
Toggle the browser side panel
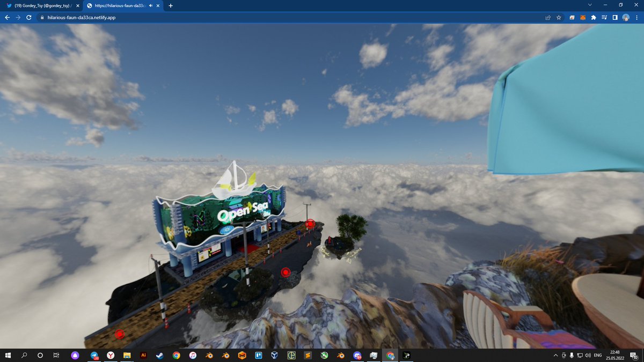615,17
